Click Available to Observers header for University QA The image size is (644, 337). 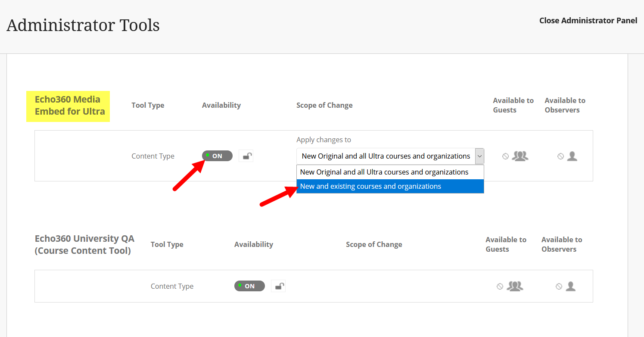562,244
